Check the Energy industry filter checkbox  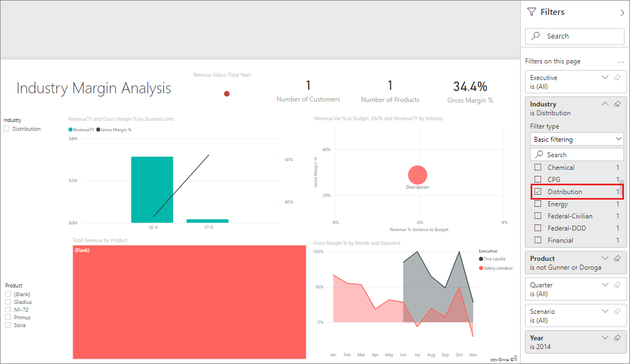click(x=538, y=204)
